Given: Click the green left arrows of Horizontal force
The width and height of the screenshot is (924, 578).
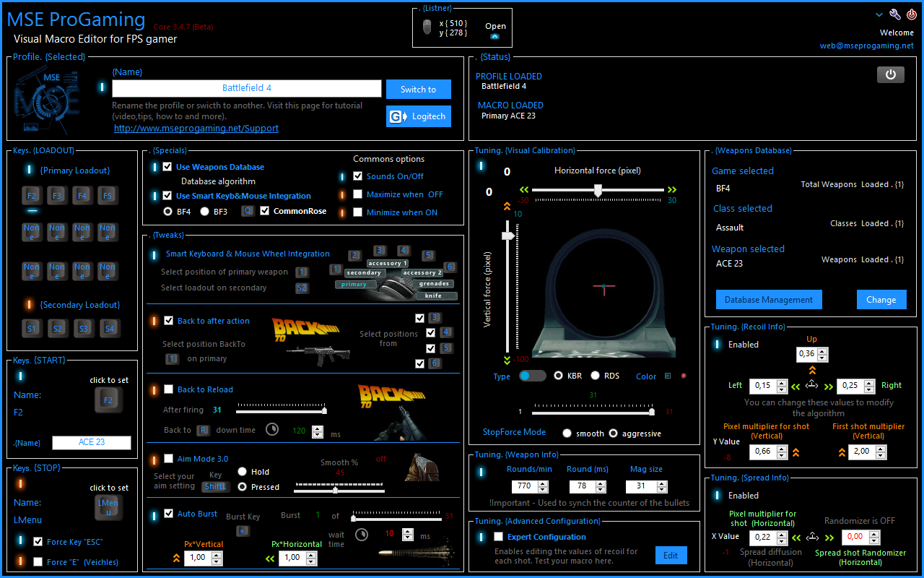Looking at the screenshot, I should pos(524,190).
